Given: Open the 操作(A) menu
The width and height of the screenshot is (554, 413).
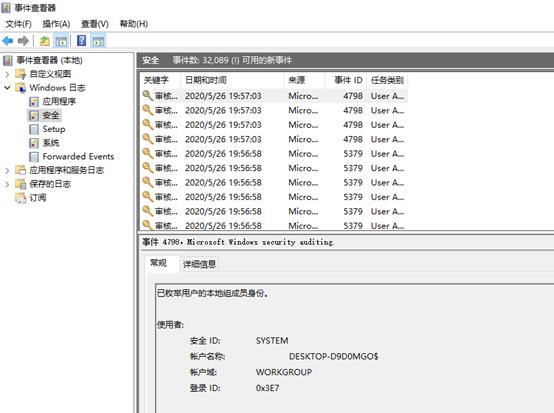Looking at the screenshot, I should coord(56,24).
